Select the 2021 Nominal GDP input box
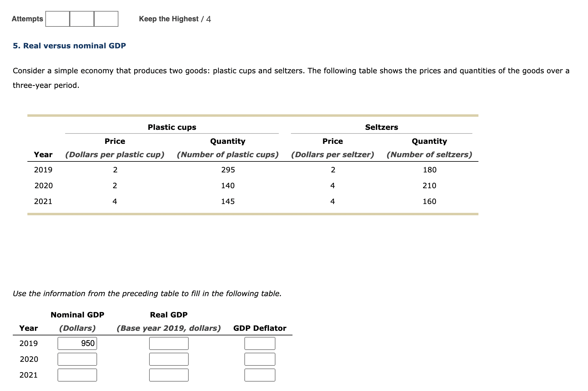This screenshot has height=391, width=588. 77,375
